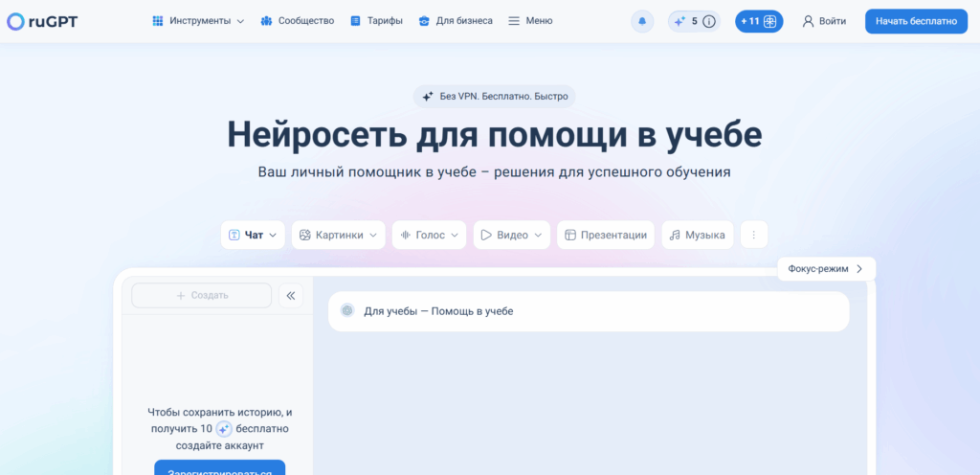The image size is (980, 475).
Task: Click the +11 gift bonus button
Action: pyautogui.click(x=759, y=21)
